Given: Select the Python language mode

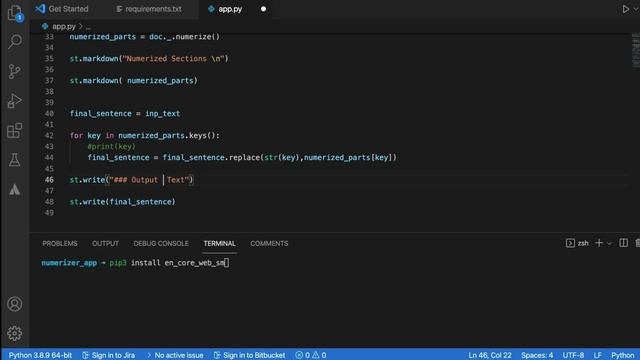Looking at the screenshot, I should pyautogui.click(x=622, y=355).
